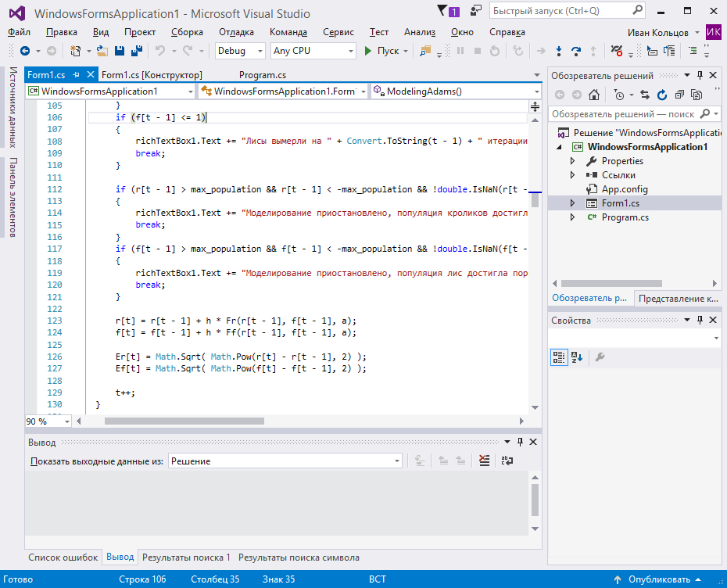Click the Пуск start debugging button
Image resolution: width=727 pixels, height=588 pixels.
381,51
